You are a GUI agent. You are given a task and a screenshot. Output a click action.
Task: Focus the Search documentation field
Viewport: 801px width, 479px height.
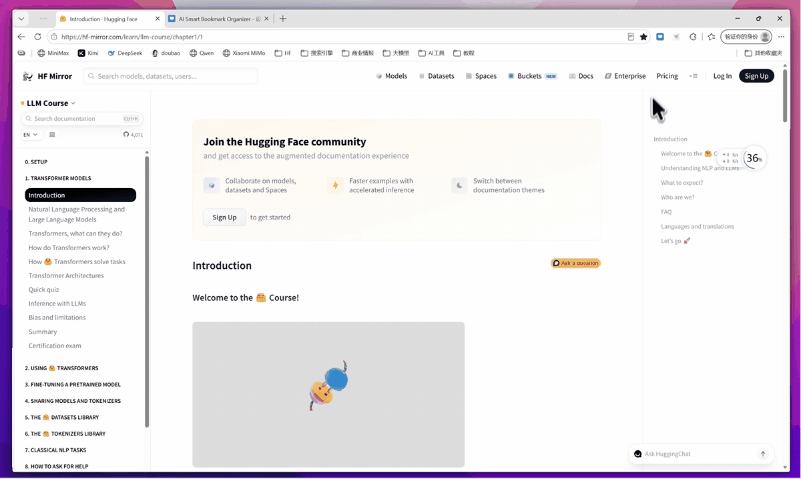82,118
